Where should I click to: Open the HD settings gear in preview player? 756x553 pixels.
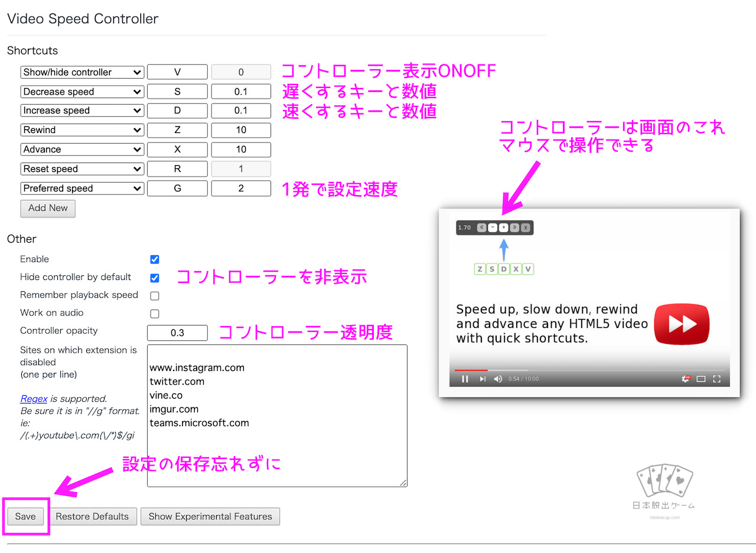[686, 378]
